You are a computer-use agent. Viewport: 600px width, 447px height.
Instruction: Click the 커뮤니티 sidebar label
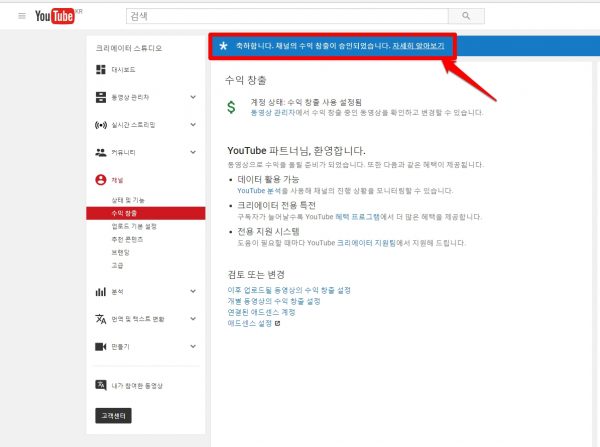[x=123, y=152]
